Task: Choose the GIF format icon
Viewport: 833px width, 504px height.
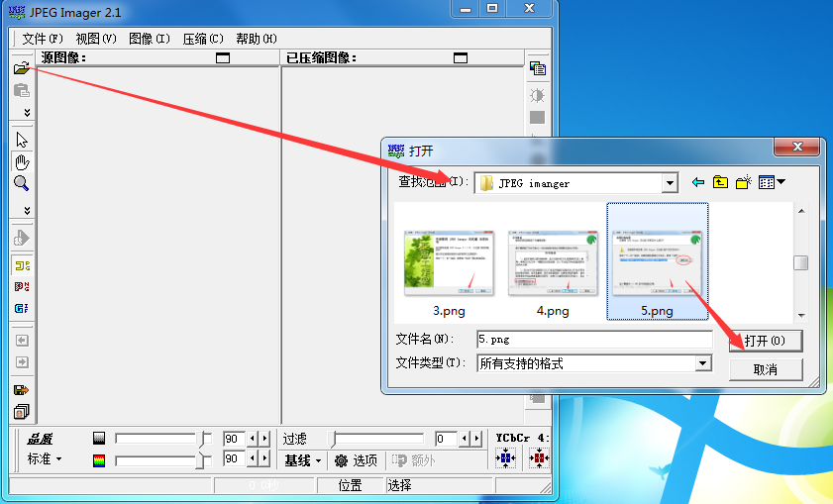Action: coord(22,308)
